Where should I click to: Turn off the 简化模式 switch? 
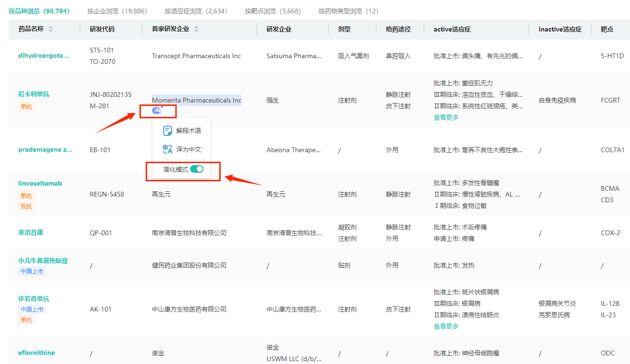197,169
